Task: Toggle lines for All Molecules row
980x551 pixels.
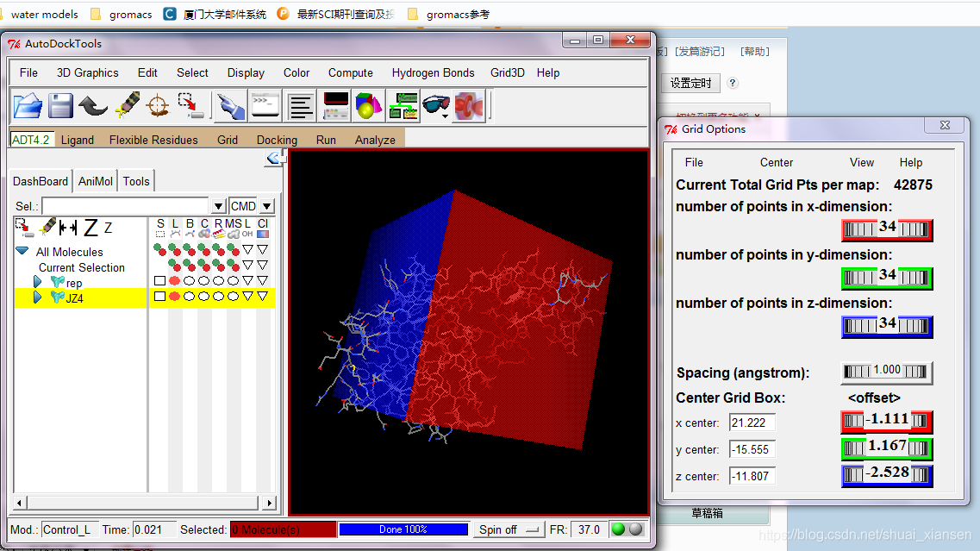Action: (174, 251)
